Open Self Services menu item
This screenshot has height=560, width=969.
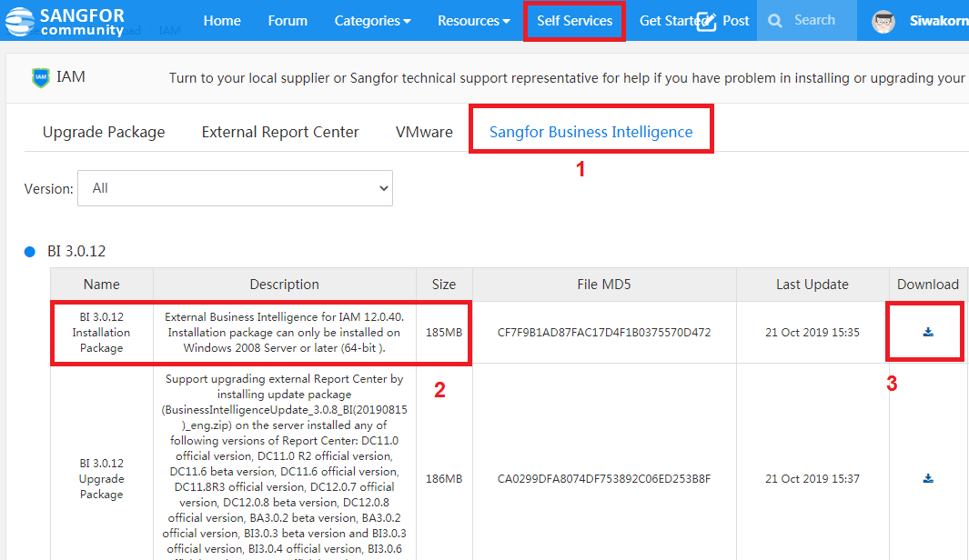(x=575, y=21)
